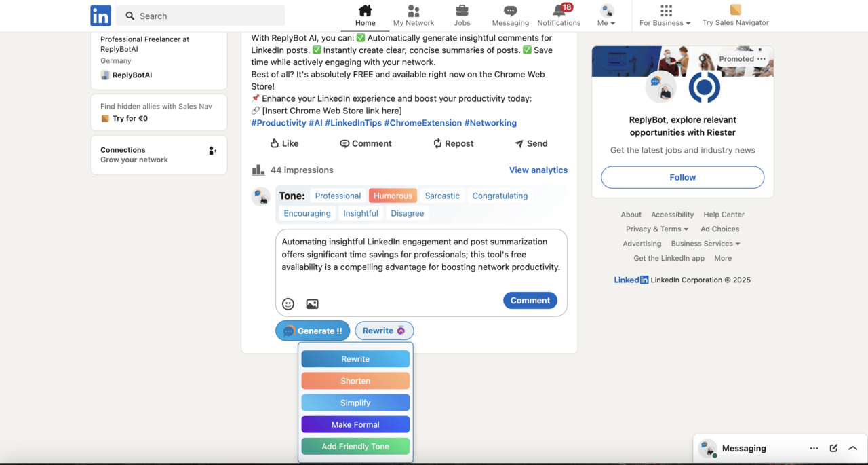The height and width of the screenshot is (465, 868).
Task: Expand the messaging panel chevron
Action: pos(853,448)
